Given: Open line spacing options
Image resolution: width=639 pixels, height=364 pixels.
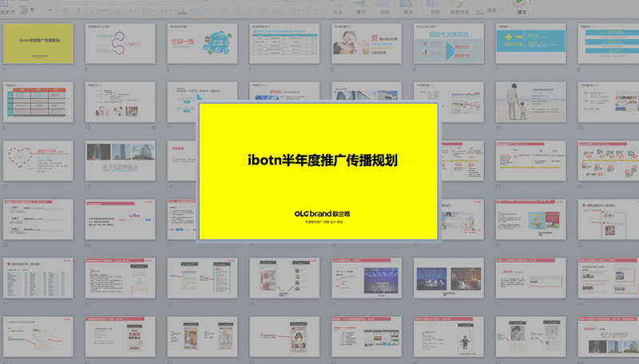Looking at the screenshot, I should pos(293,10).
